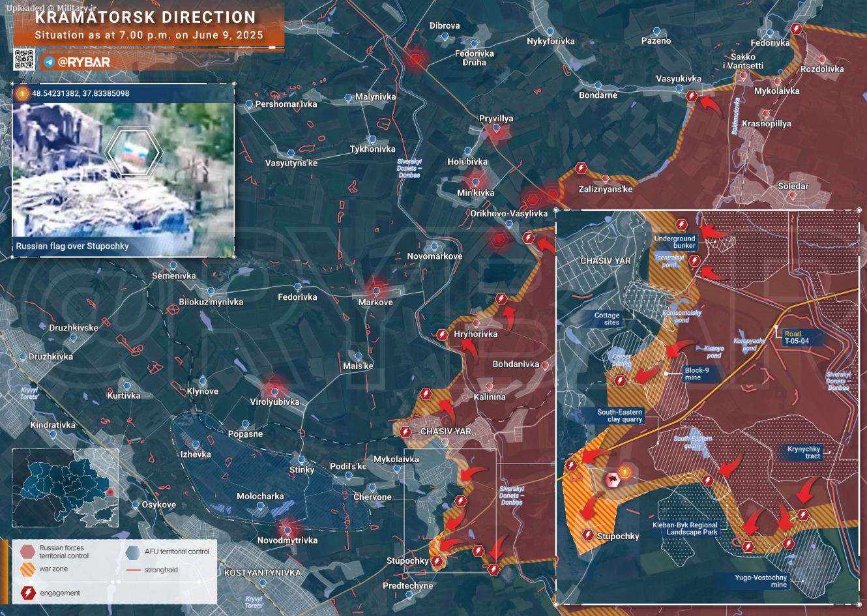Select the KOSTYANTYNIVKA city label

pyautogui.click(x=263, y=573)
